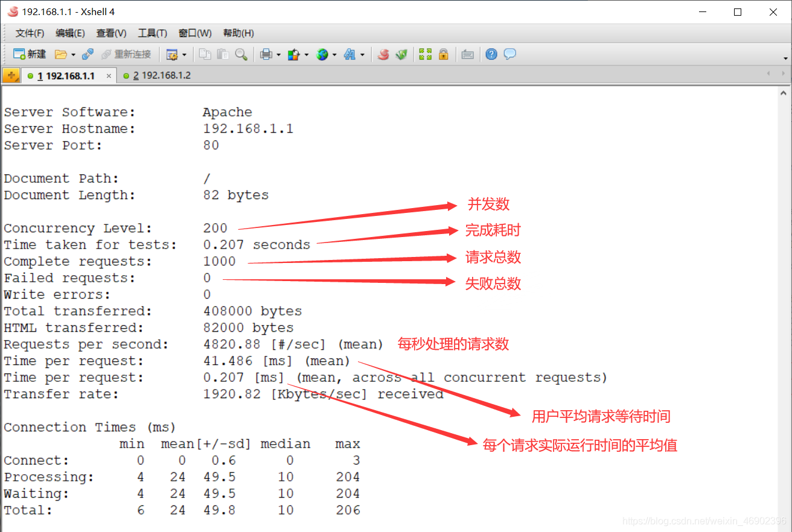Viewport: 792px width, 532px height.
Task: Click the '0.207 seconds' time value
Action: coord(257,245)
